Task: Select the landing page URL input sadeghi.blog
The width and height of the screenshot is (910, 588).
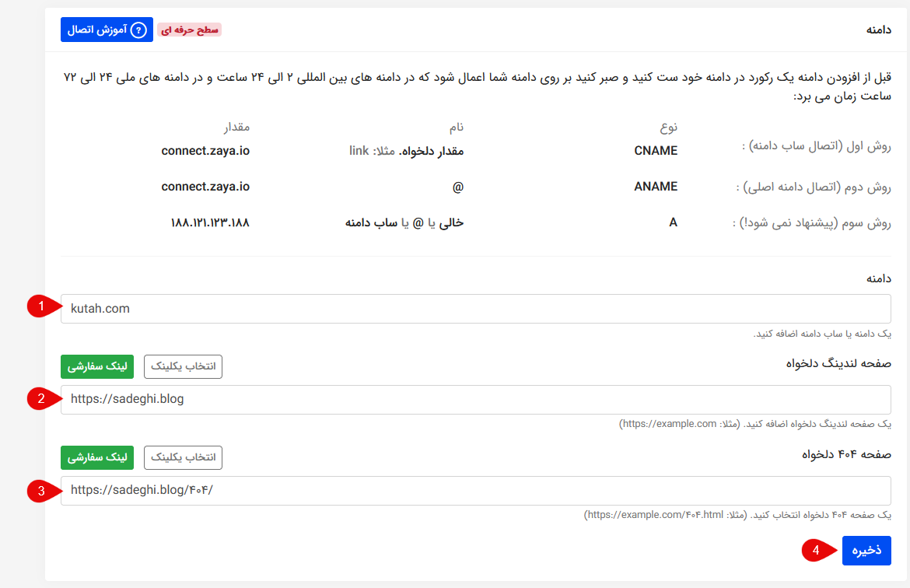Action: coord(467,401)
